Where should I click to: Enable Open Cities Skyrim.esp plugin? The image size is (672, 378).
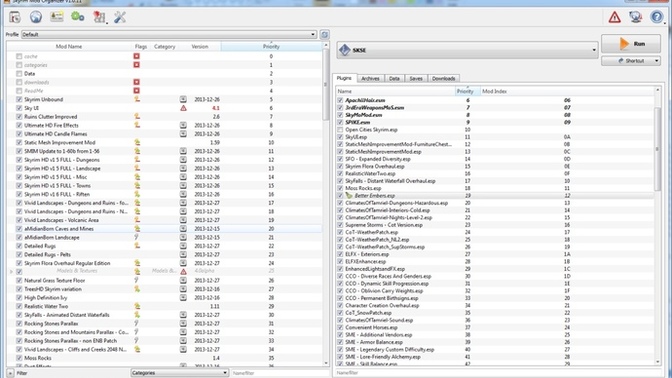click(x=340, y=129)
